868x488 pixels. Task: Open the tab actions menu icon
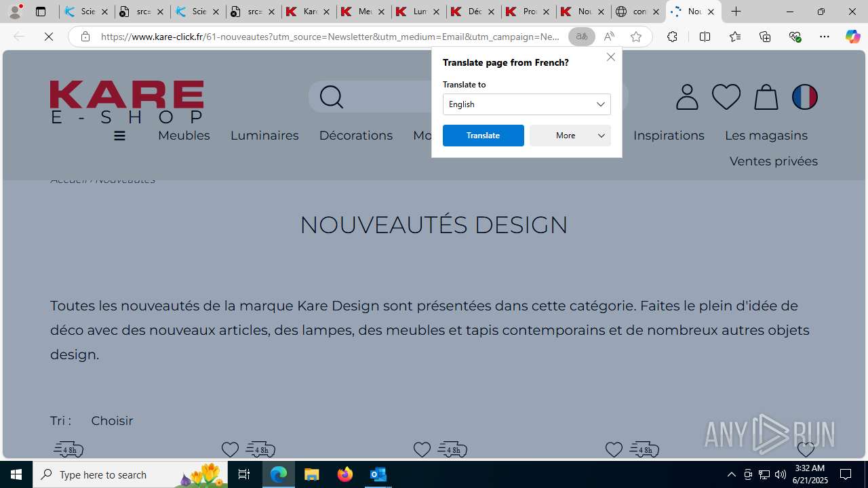coord(41,12)
